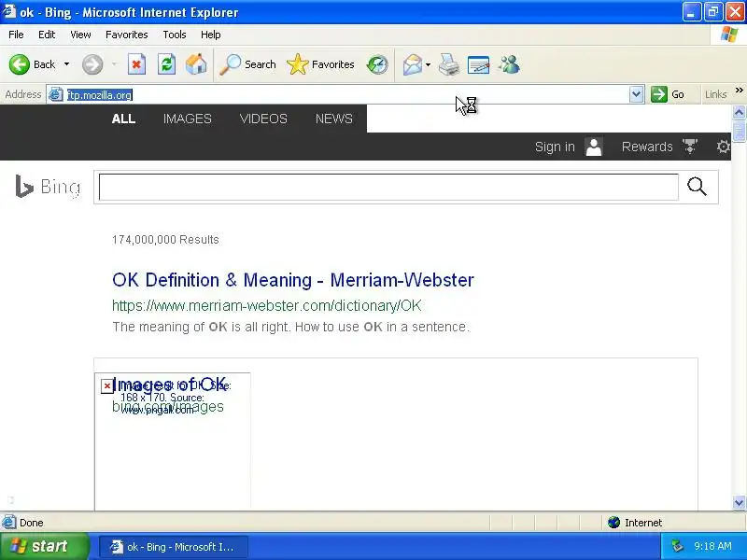Open the Rewards link
The width and height of the screenshot is (747, 560).
click(647, 147)
